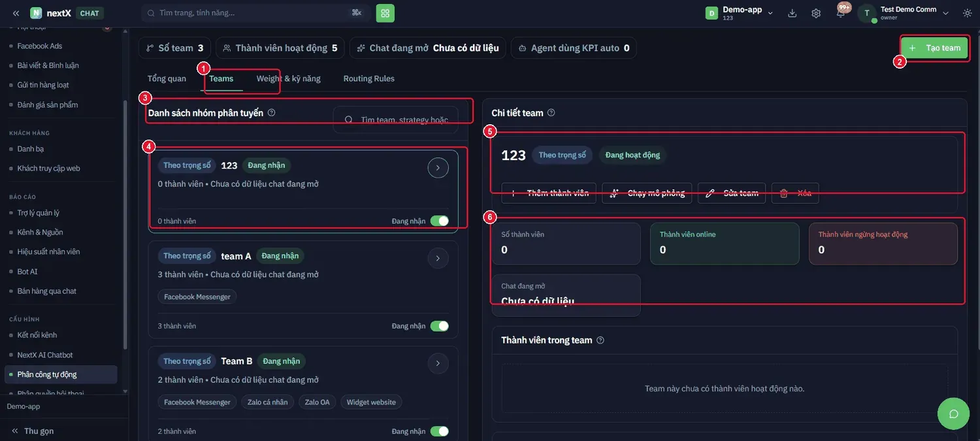The width and height of the screenshot is (980, 441).
Task: Click the CHAT badge next to nextX
Action: (90, 13)
